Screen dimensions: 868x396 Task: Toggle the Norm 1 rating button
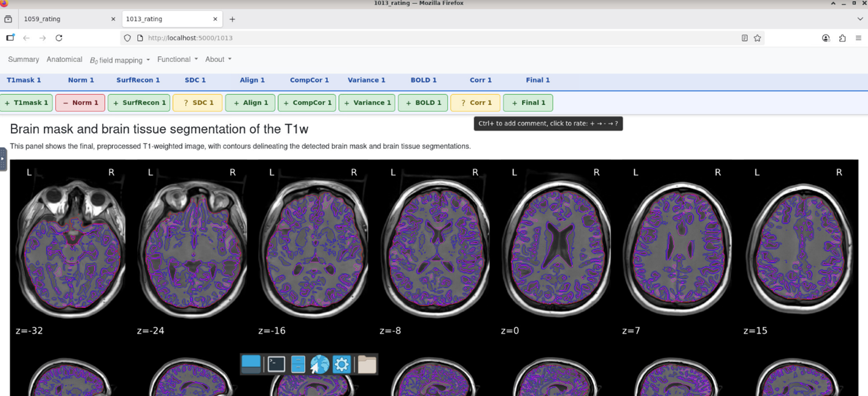coord(80,102)
